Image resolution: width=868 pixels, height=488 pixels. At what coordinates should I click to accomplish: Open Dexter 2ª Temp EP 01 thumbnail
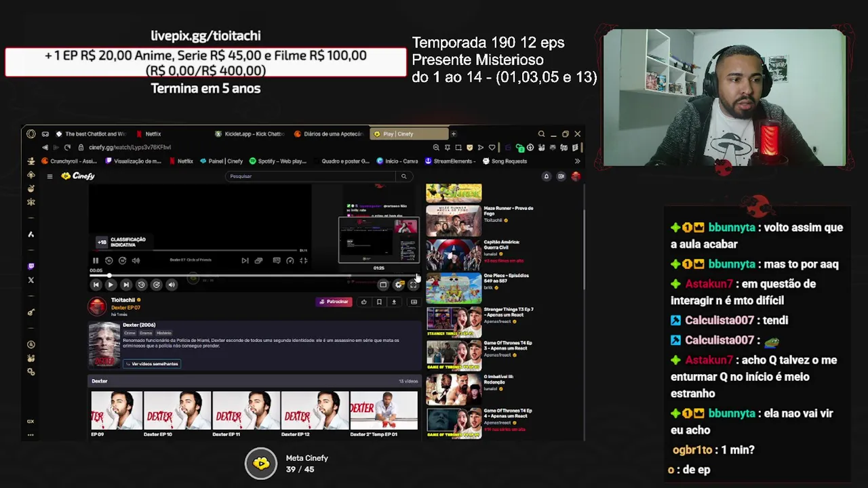click(x=384, y=411)
